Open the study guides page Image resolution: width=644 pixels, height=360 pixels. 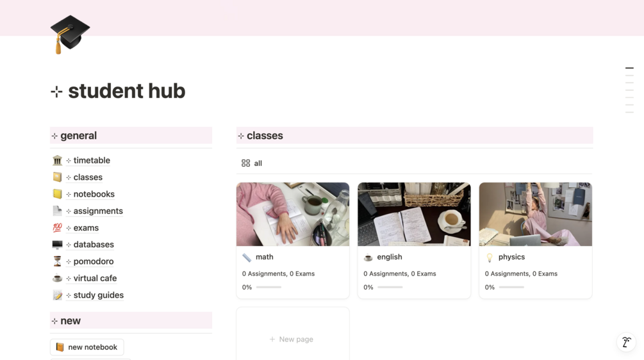(x=99, y=295)
